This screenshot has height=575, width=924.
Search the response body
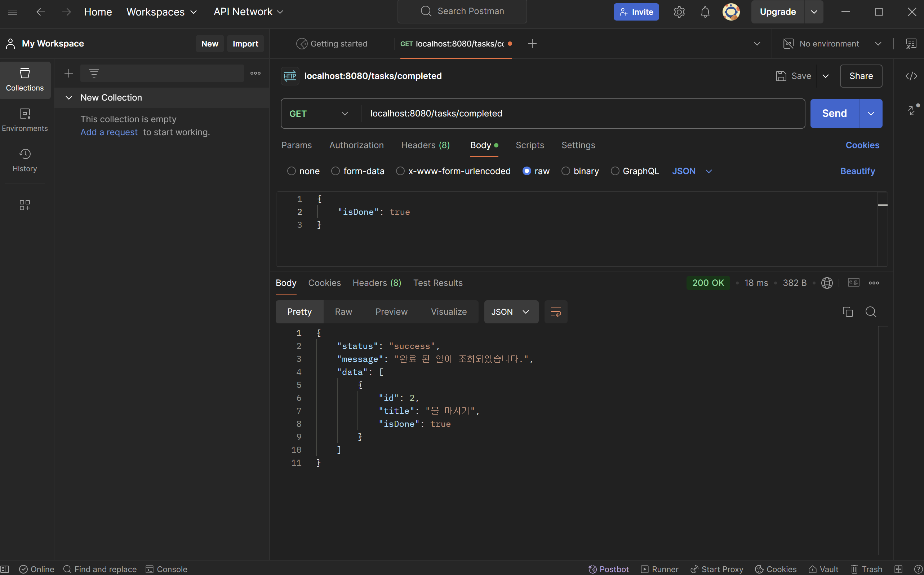pyautogui.click(x=870, y=312)
